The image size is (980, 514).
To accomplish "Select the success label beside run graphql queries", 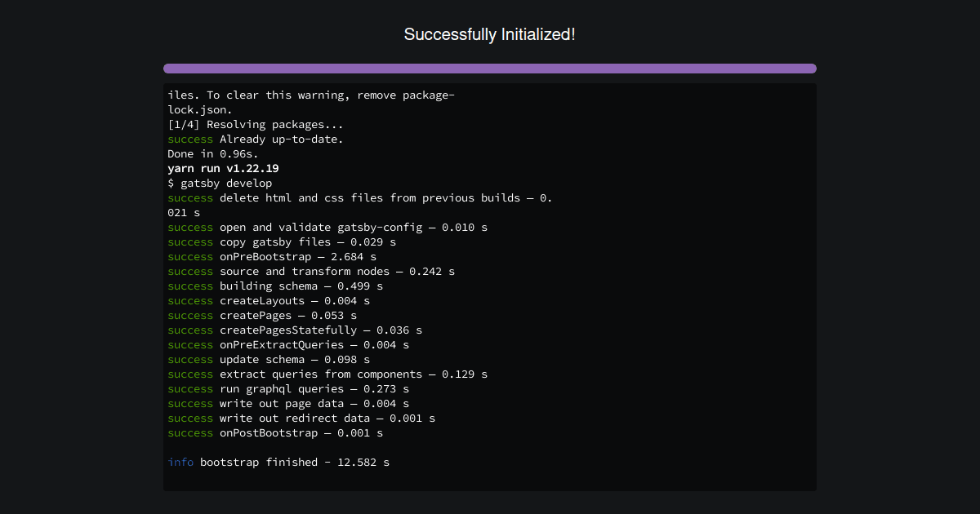I will pos(190,388).
